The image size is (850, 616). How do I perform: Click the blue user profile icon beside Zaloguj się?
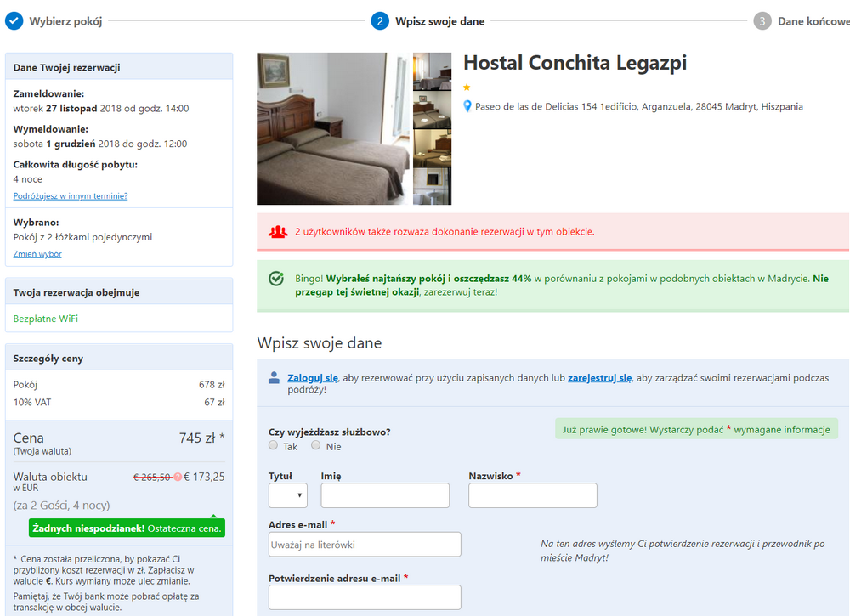click(275, 377)
